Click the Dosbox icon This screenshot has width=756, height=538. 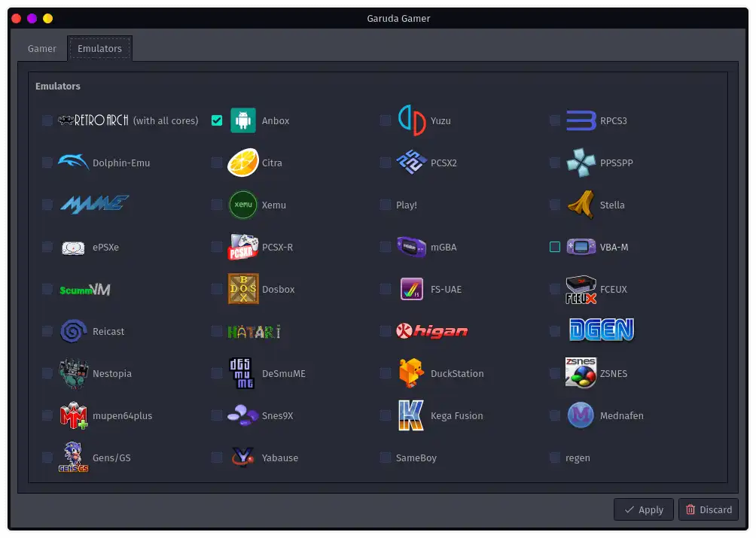[x=243, y=289]
